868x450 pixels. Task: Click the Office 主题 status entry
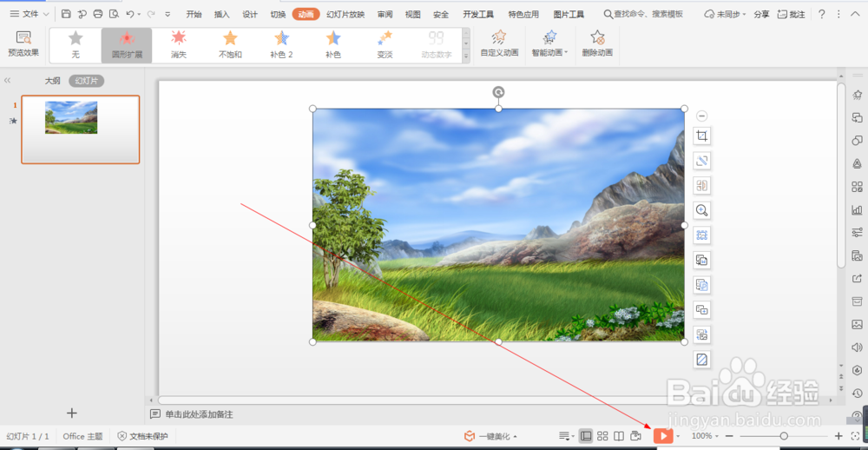point(82,436)
